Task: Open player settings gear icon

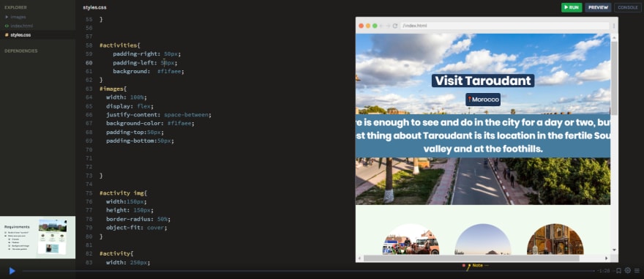Action: [628, 270]
